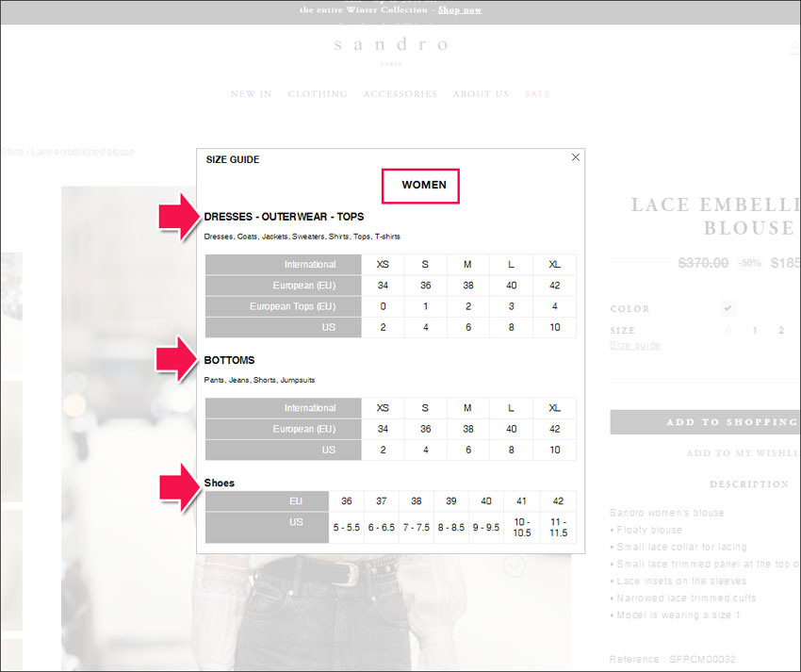Viewport: 801px width, 672px height.
Task: Click US 10 in the Dresses table
Action: (x=554, y=328)
